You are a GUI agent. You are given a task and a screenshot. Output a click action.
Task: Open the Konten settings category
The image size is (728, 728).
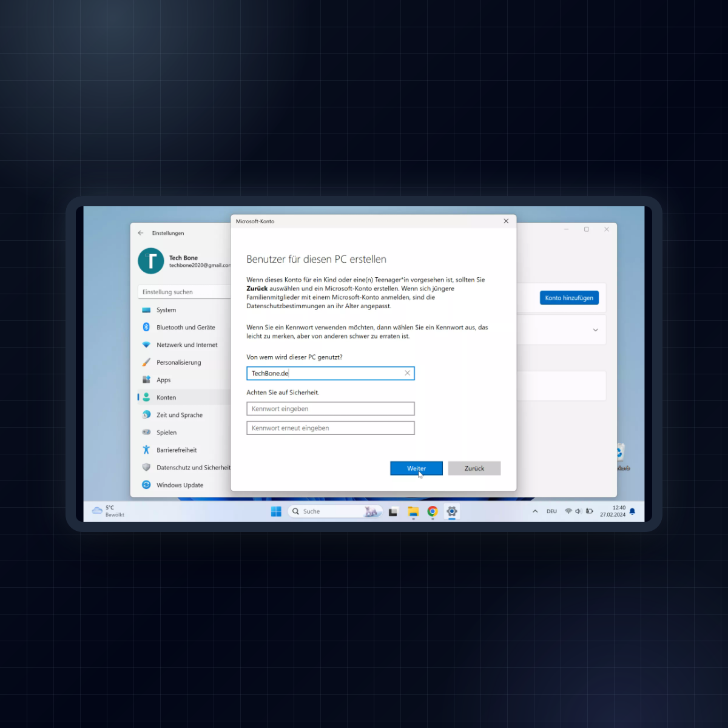click(x=184, y=397)
